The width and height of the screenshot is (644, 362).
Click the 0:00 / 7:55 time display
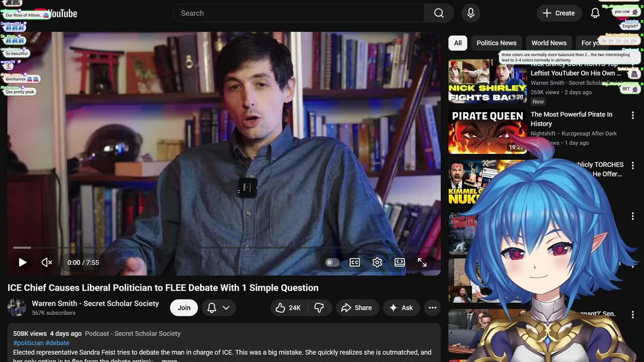click(x=83, y=262)
